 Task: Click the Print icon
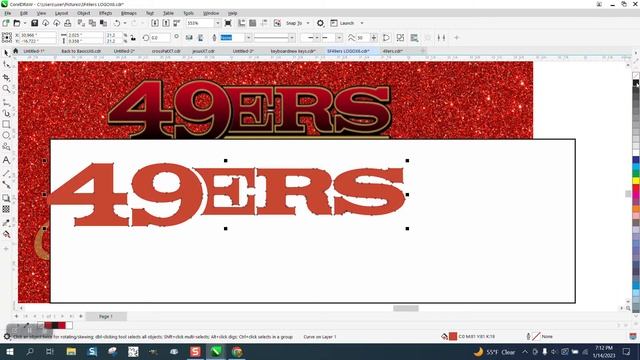click(68, 23)
